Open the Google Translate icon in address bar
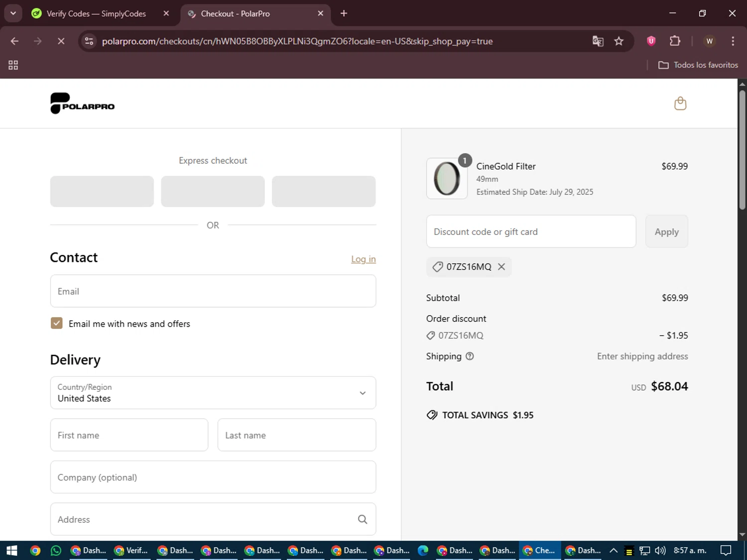 [x=598, y=41]
